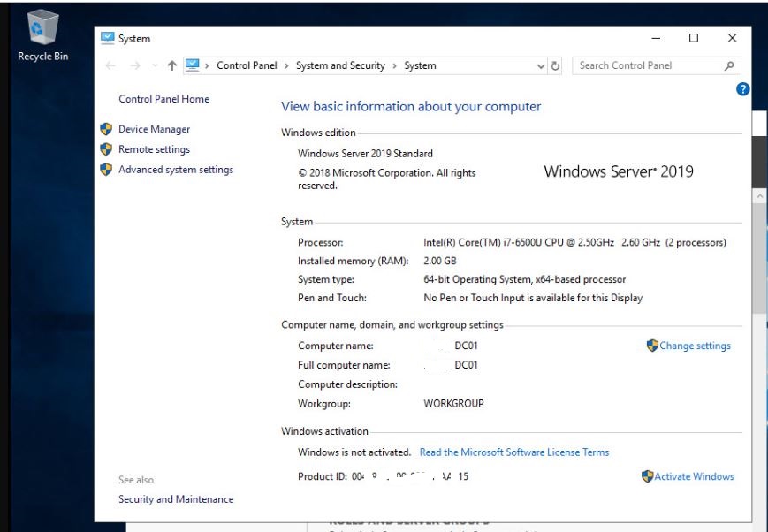Click the 'Windows Server 2019' logo text
768x532 pixels.
point(619,171)
